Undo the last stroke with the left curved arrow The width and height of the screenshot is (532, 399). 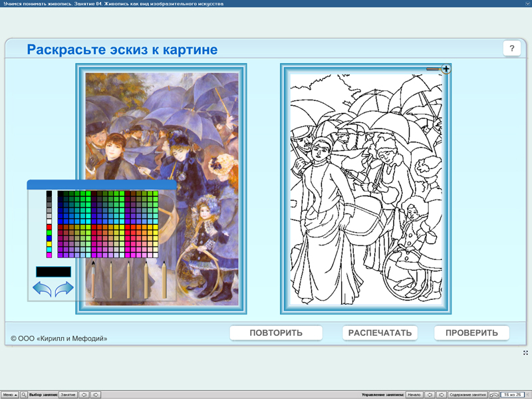[42, 289]
